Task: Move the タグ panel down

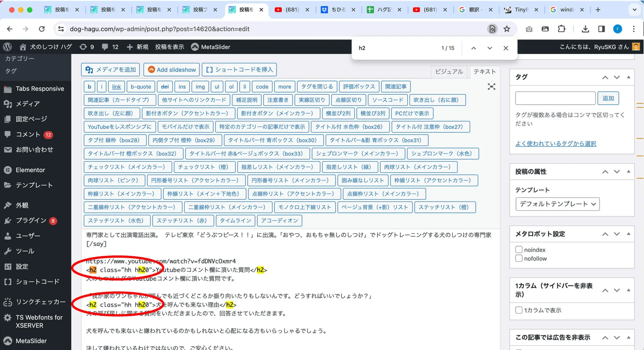Action: point(617,77)
